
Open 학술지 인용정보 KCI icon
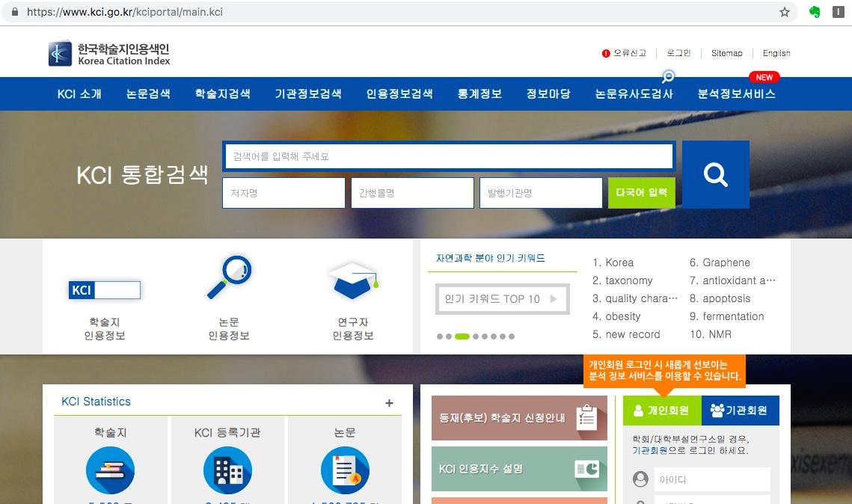[104, 290]
